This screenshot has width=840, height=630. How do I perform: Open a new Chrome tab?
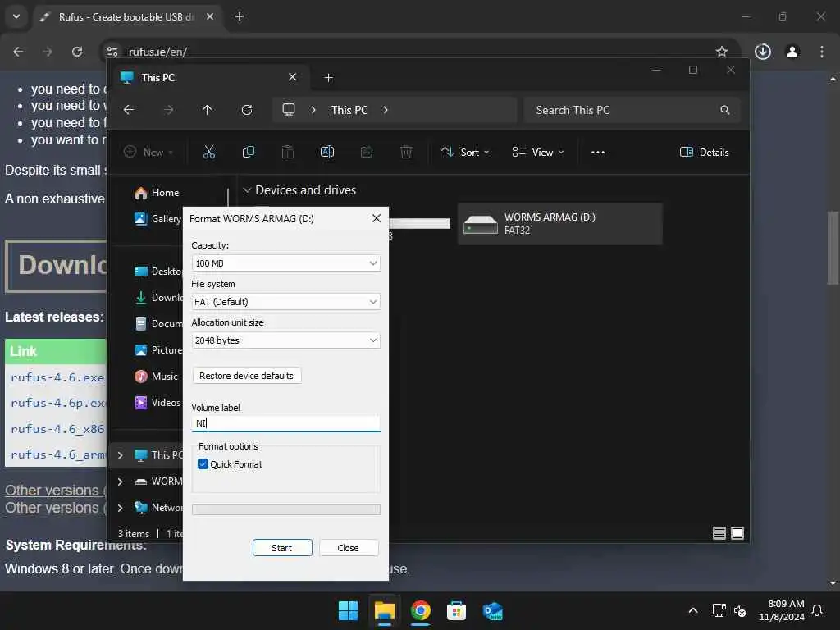pos(240,16)
